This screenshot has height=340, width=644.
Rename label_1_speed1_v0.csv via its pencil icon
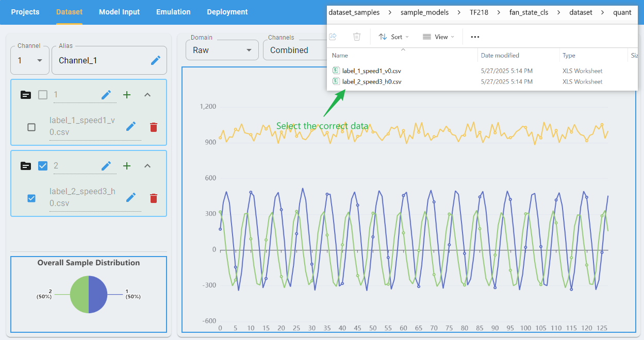coord(131,126)
